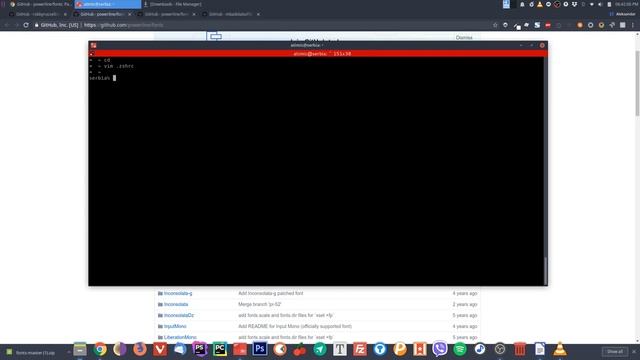Select the active GitHub powerline browser tab

[103, 14]
